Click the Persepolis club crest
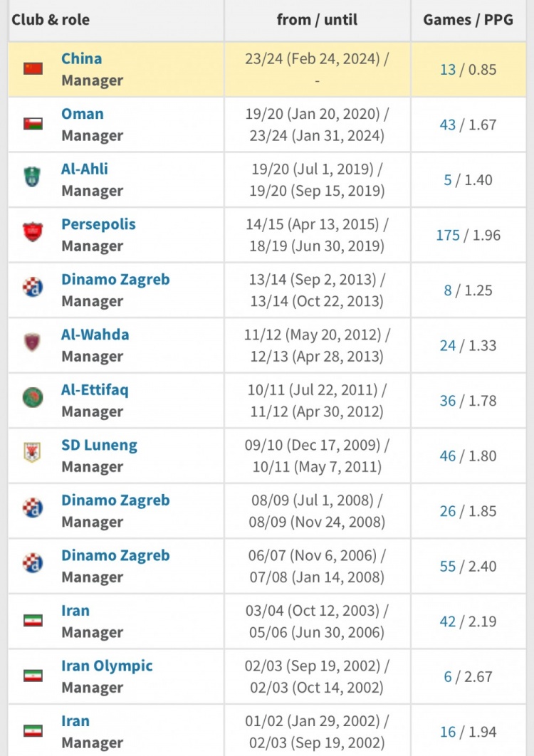534x756 pixels. (x=33, y=232)
